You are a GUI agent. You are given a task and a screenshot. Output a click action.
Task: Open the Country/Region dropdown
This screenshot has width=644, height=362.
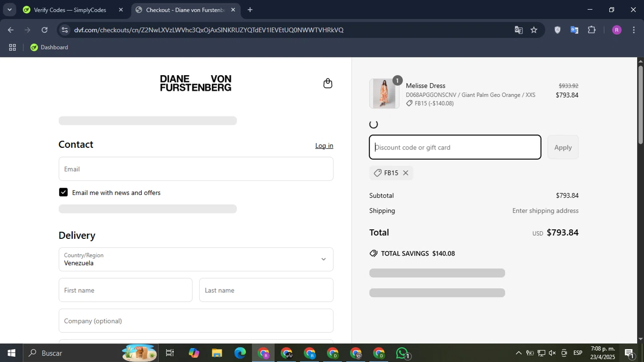(196, 259)
